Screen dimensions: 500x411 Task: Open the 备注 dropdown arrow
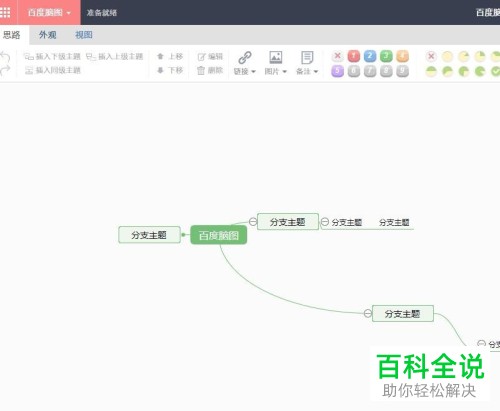coord(316,72)
